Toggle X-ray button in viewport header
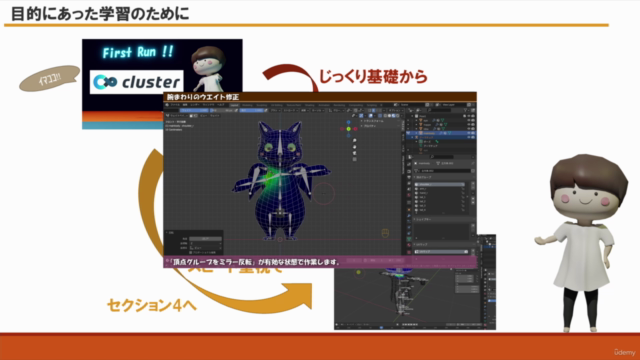640x360 pixels. pyautogui.click(x=380, y=116)
